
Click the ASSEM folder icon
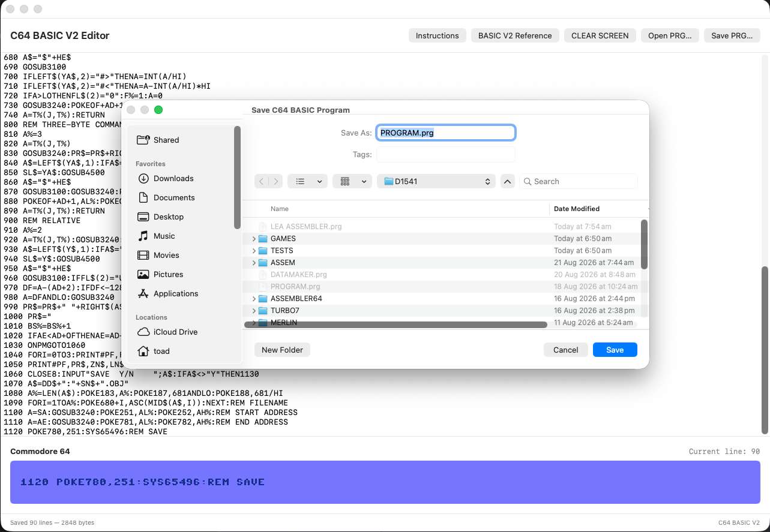(263, 263)
